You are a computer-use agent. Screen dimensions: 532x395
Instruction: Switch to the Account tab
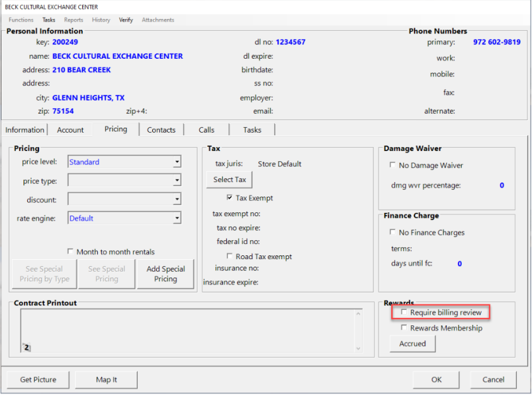(x=70, y=130)
